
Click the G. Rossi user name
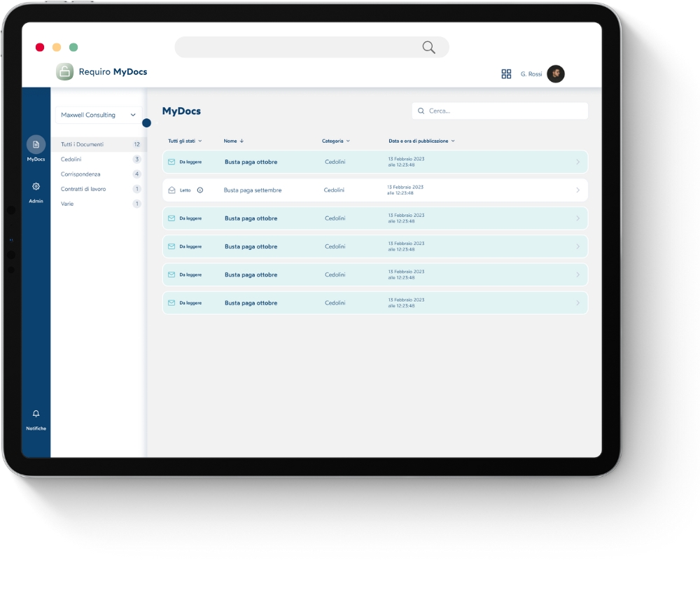531,74
